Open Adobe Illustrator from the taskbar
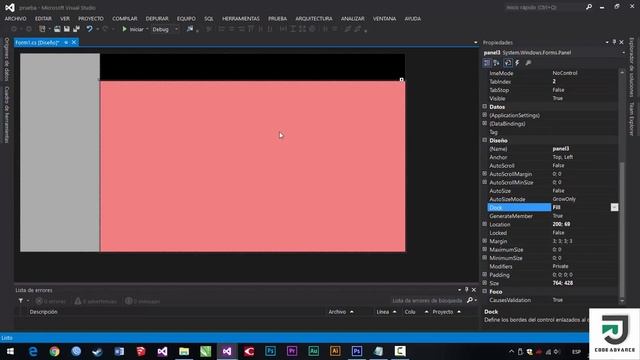Screen dimensions: 640x360 click(x=335, y=351)
